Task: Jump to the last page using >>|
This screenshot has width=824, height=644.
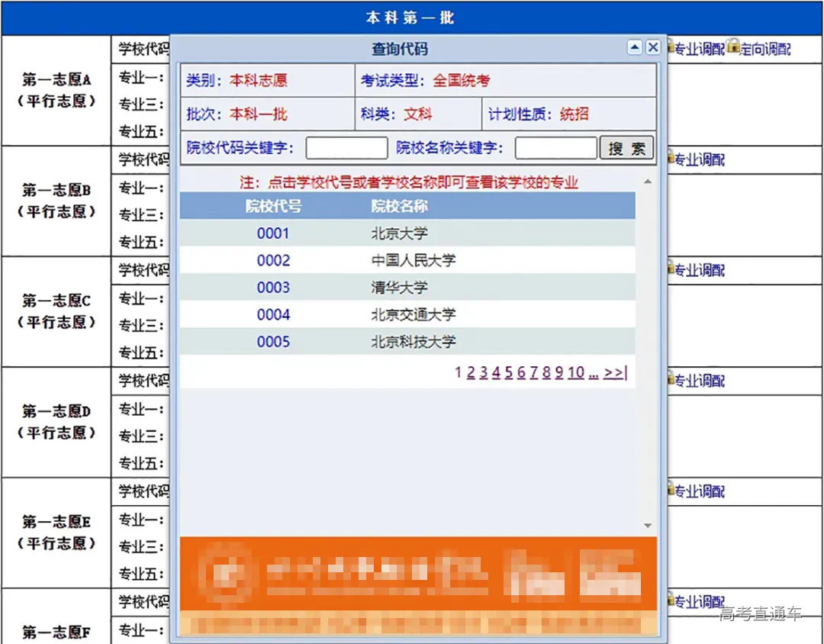Action: 615,372
